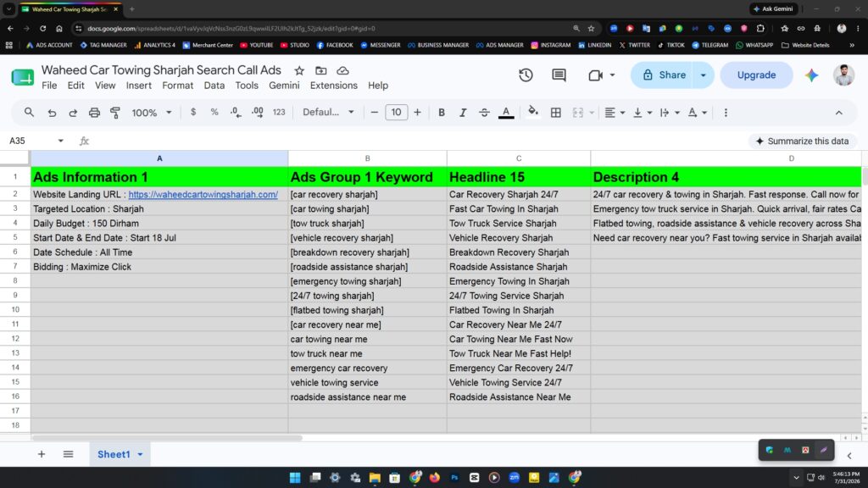
Task: Open the Extensions menu
Action: point(334,86)
